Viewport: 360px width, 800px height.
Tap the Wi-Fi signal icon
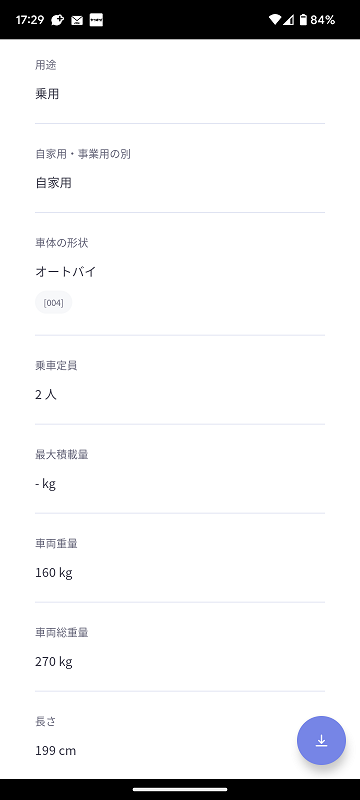pos(275,20)
